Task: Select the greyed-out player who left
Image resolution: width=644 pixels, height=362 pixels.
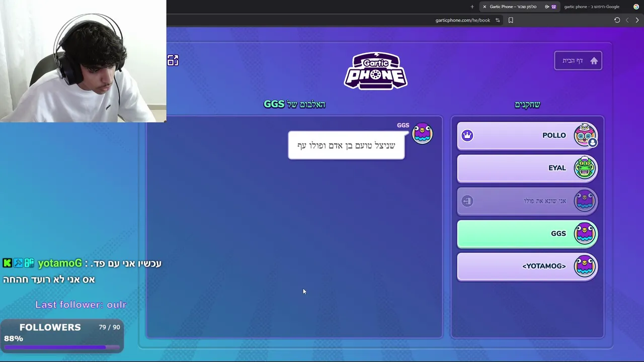Action: tap(527, 201)
